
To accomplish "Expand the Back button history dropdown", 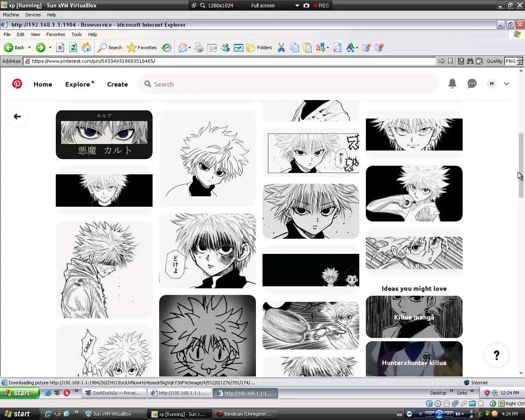I will click(29, 48).
